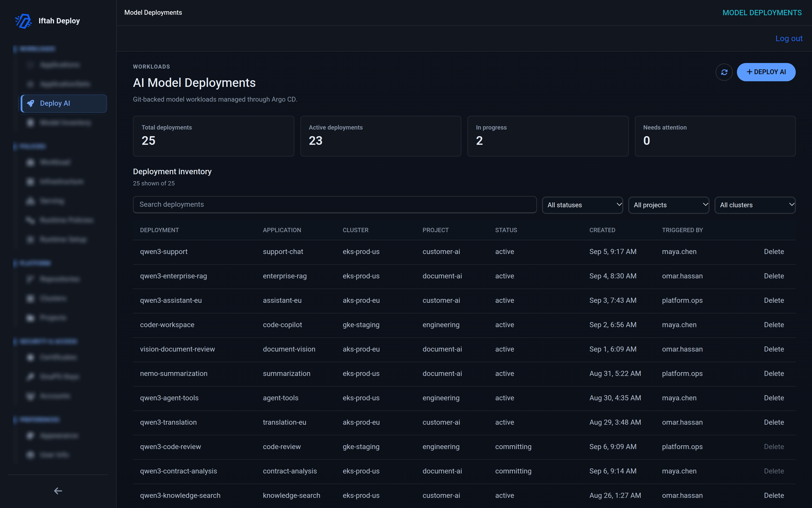Select the APPLICATION column header
812x508 pixels.
tap(282, 230)
